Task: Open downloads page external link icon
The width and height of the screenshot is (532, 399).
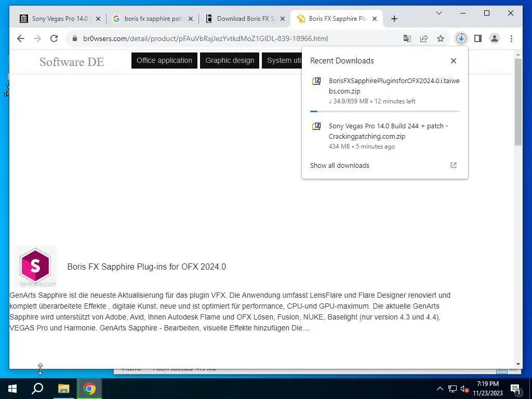Action: pyautogui.click(x=453, y=165)
